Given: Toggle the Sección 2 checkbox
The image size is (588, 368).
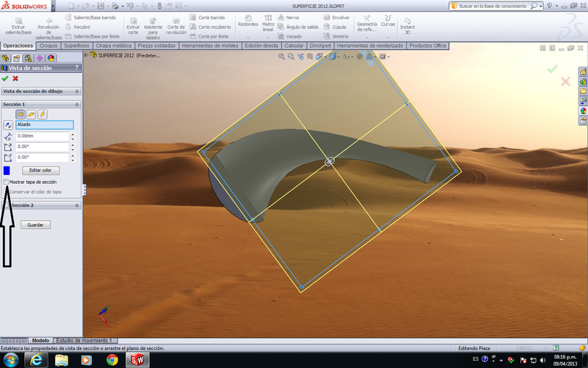Looking at the screenshot, I should (x=5, y=205).
